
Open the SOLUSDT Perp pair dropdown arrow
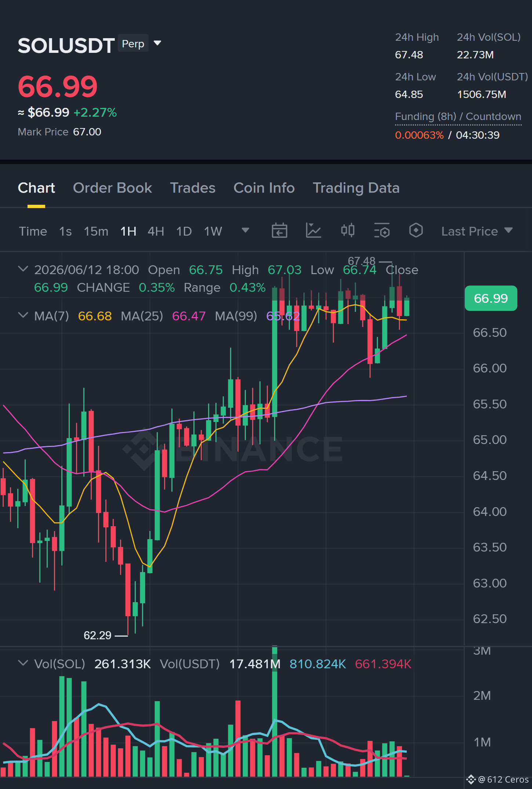pos(157,43)
